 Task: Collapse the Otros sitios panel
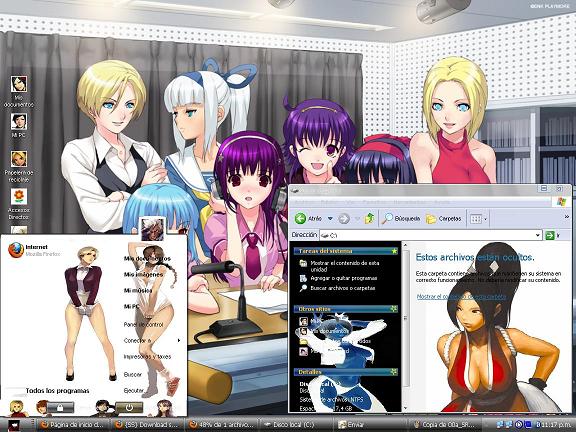coord(394,309)
